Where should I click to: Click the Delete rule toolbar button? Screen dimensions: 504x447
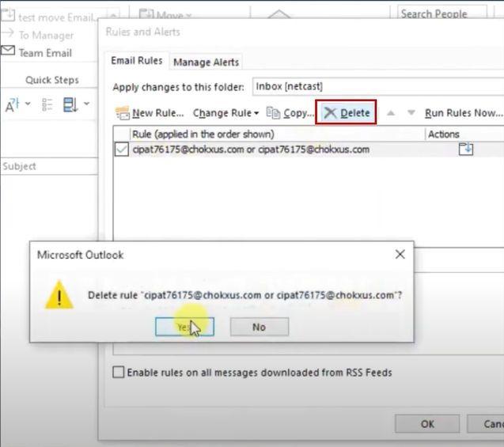pos(346,112)
